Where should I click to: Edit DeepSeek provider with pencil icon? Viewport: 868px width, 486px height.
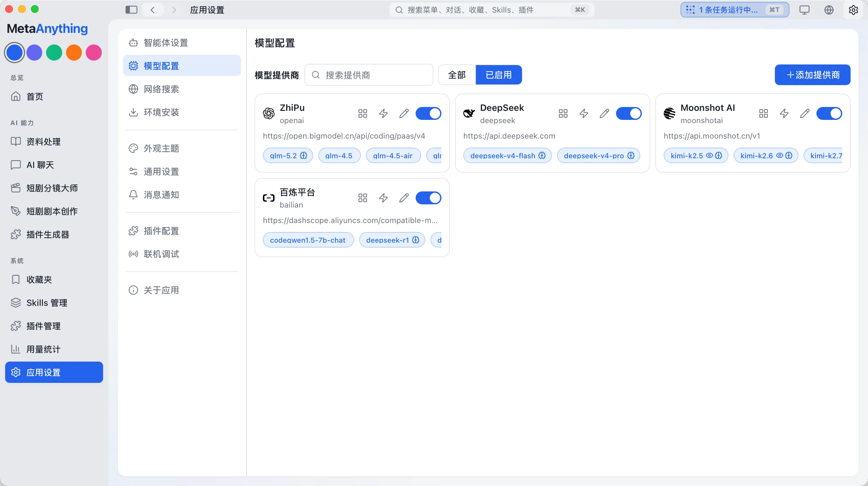tap(604, 113)
